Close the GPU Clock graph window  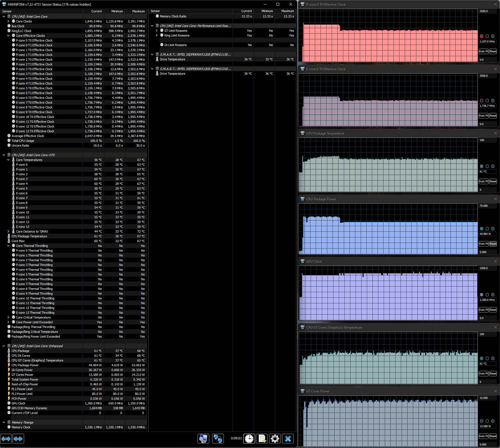coord(495,261)
